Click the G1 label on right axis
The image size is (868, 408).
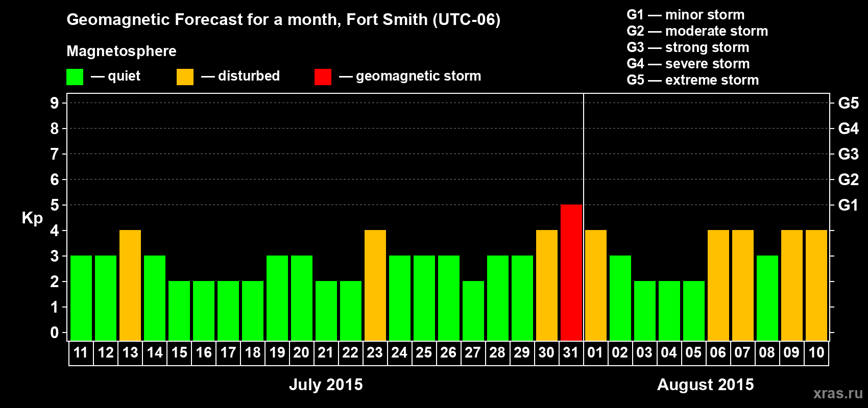[x=849, y=205]
